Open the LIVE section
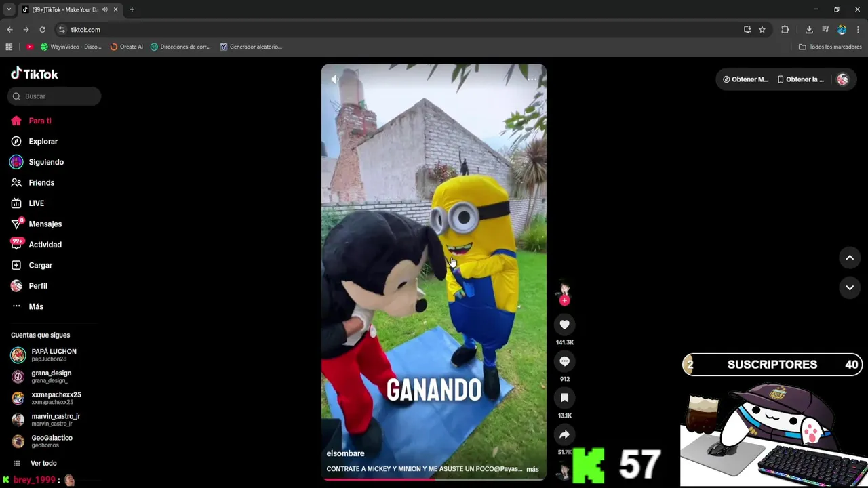This screenshot has height=488, width=868. click(27, 203)
